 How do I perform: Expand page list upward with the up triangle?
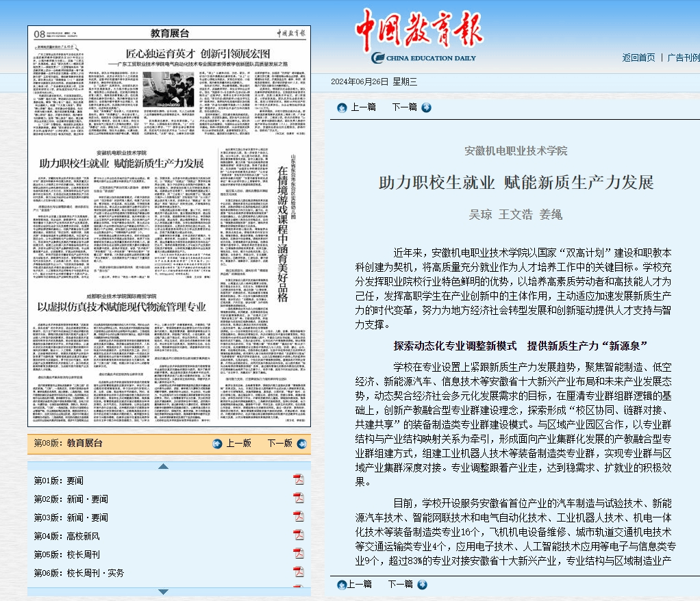[x=164, y=466]
